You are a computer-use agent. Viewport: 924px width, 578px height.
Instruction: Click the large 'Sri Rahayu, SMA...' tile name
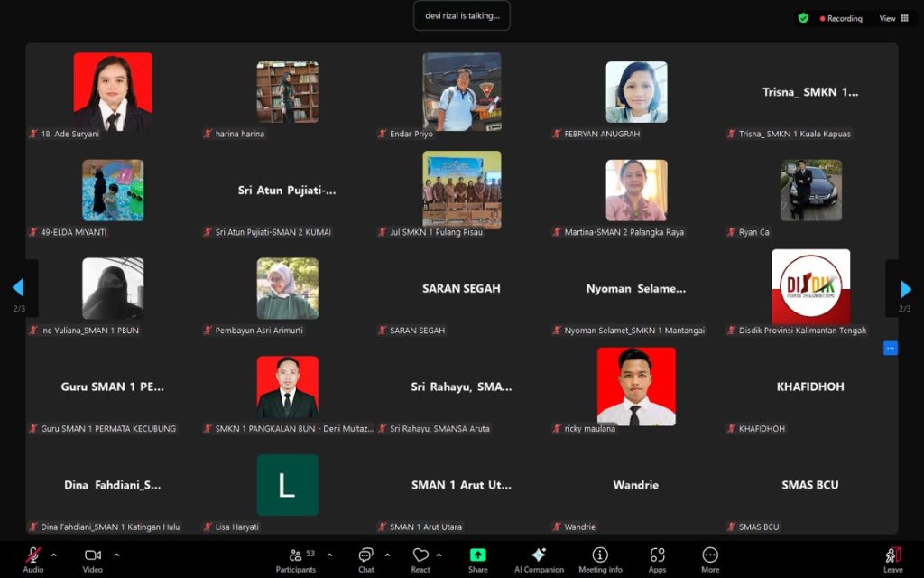(461, 387)
